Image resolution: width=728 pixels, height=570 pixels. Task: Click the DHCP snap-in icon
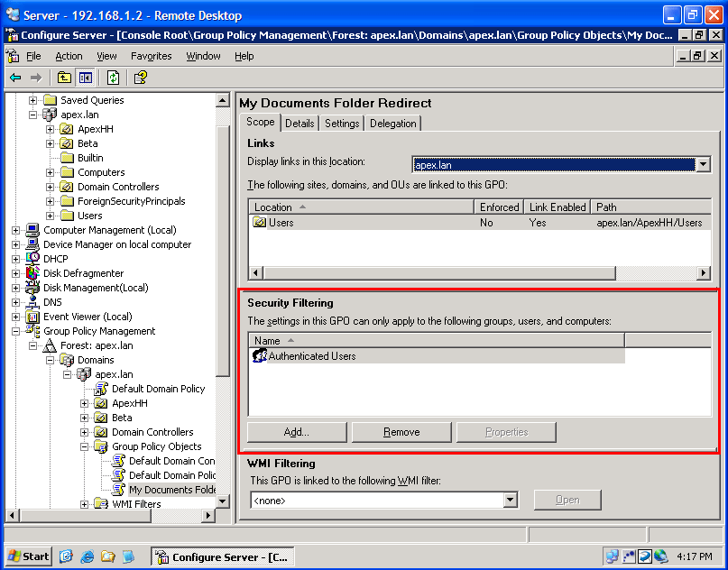pyautogui.click(x=32, y=259)
